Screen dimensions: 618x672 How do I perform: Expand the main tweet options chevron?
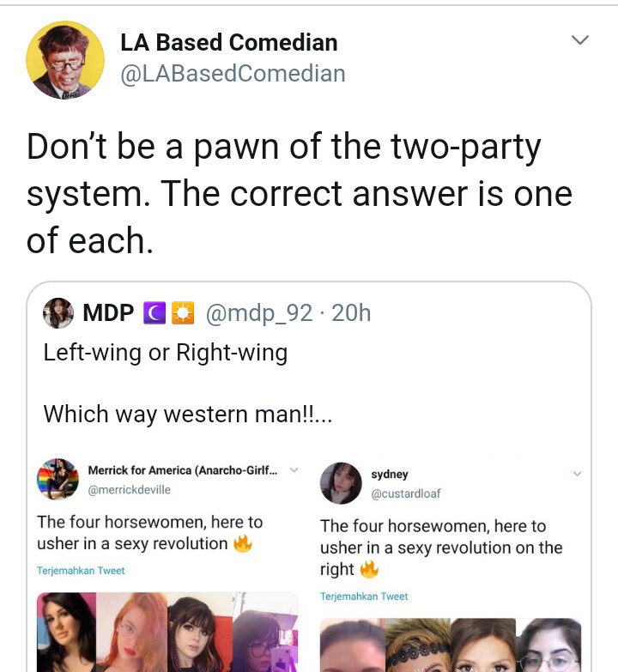[x=580, y=39]
